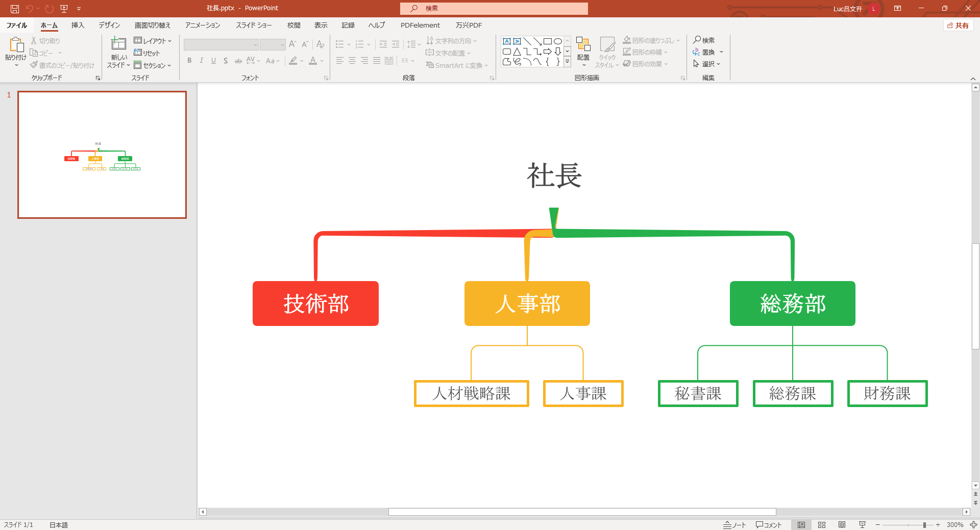The width and height of the screenshot is (980, 530).
Task: Start slideshow from quick access toolbar icon
Action: click(x=64, y=9)
